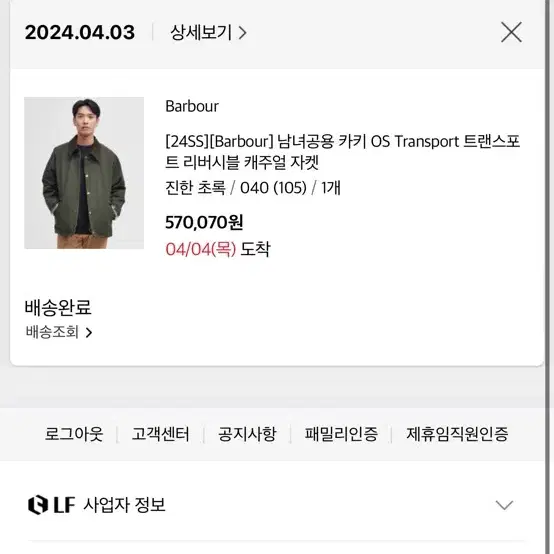
Task: Click the 570,070원 price
Action: coord(204,223)
